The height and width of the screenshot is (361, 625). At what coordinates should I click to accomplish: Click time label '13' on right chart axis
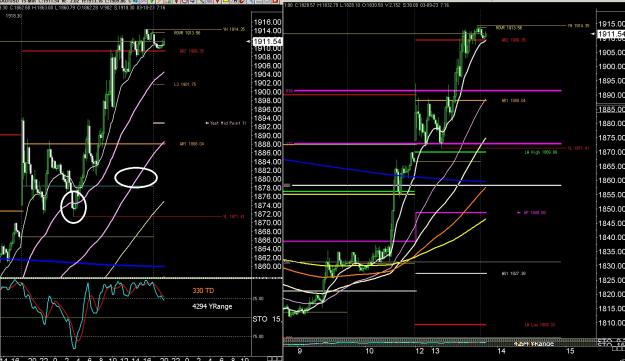coord(435,351)
